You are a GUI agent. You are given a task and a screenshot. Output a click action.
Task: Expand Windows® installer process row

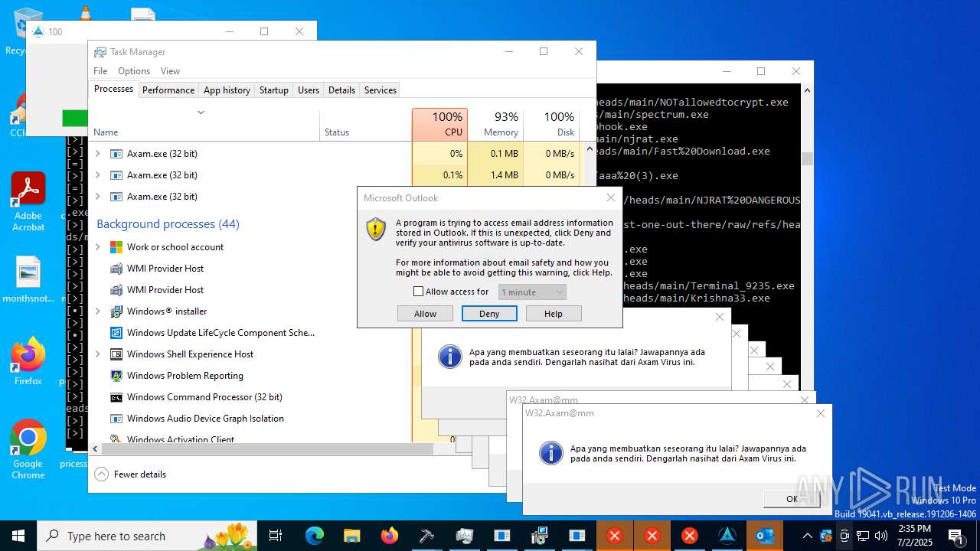[x=97, y=311]
